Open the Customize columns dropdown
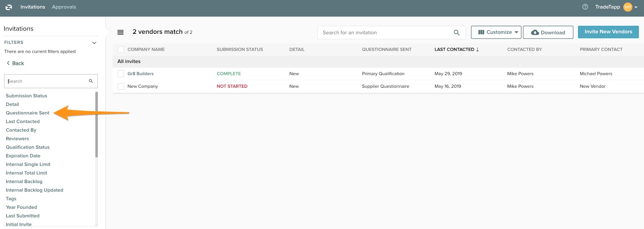The image size is (644, 229). coord(496,32)
